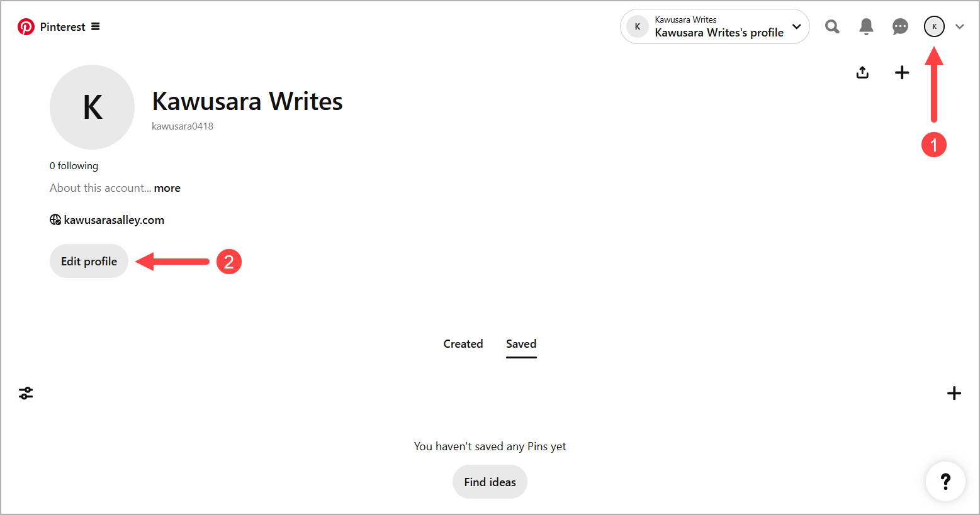Switch to the Created tab
Viewport: 980px width, 515px height.
(x=463, y=344)
